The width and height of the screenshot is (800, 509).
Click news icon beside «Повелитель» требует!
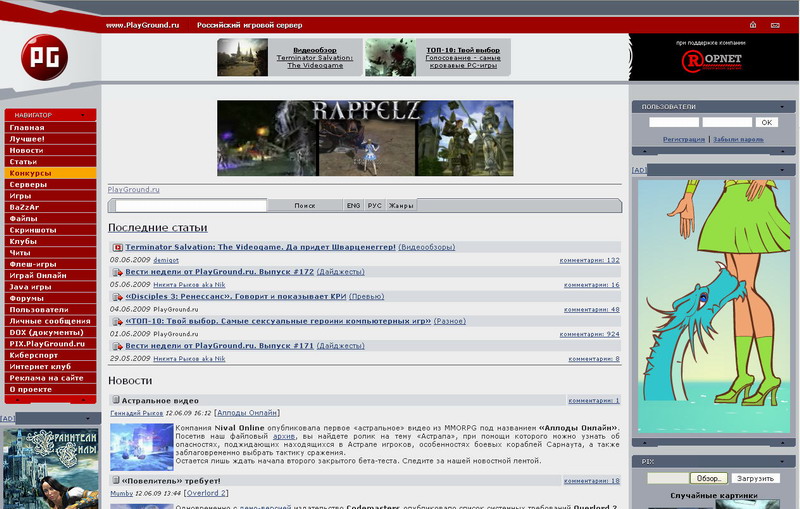pyautogui.click(x=116, y=480)
